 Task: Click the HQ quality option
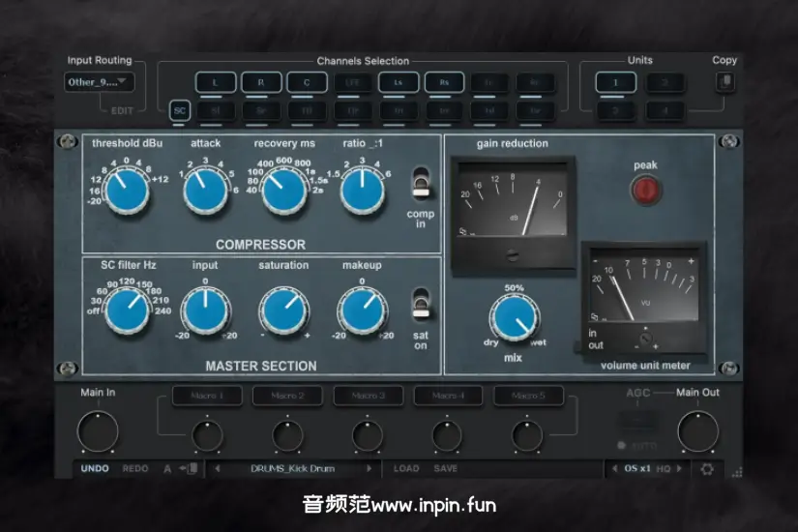tap(664, 468)
